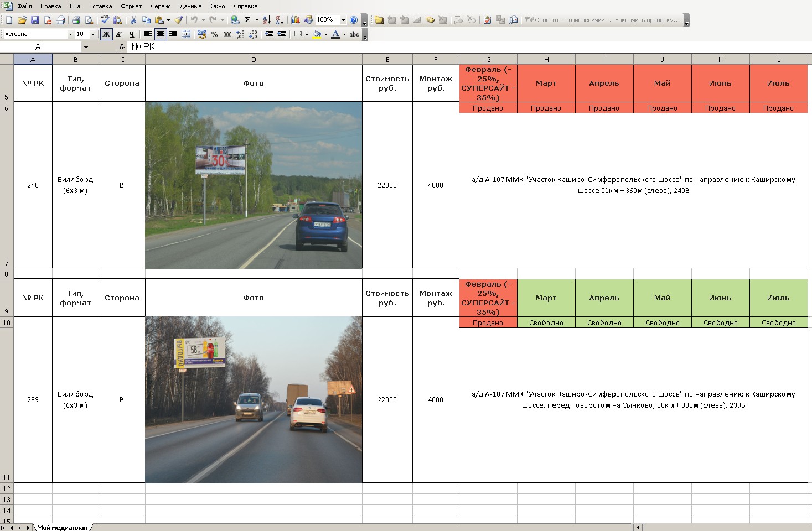The image size is (812, 531).
Task: Select the billboard 239 photo thumbnail
Action: coord(254,400)
